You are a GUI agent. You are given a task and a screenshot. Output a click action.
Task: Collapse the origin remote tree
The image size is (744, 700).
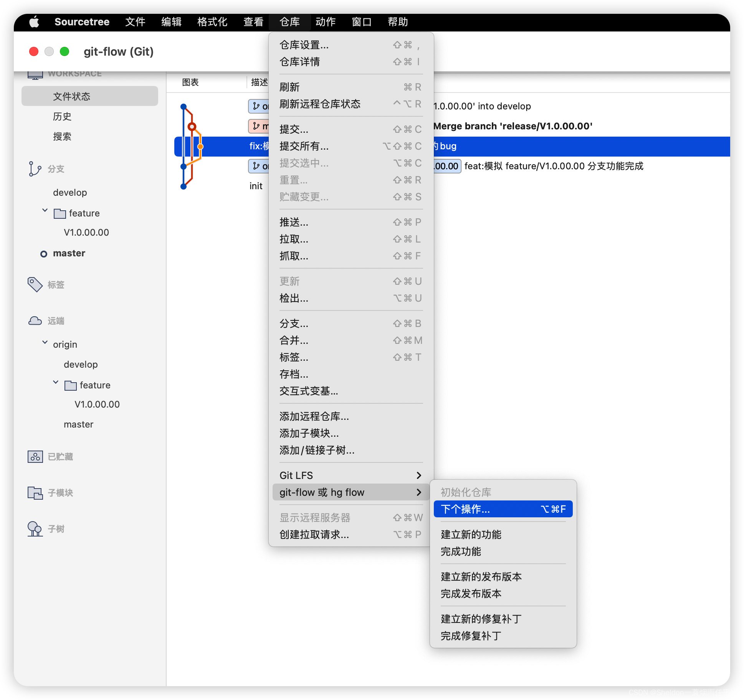click(x=45, y=342)
